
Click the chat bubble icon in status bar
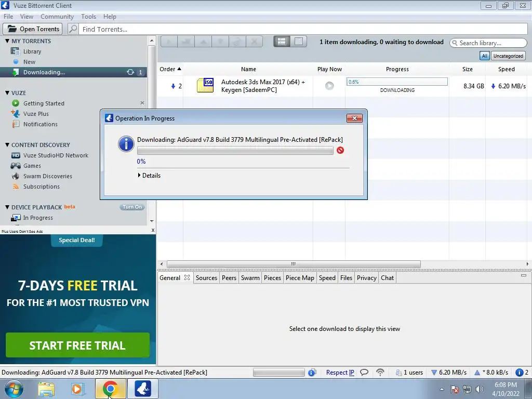click(364, 372)
